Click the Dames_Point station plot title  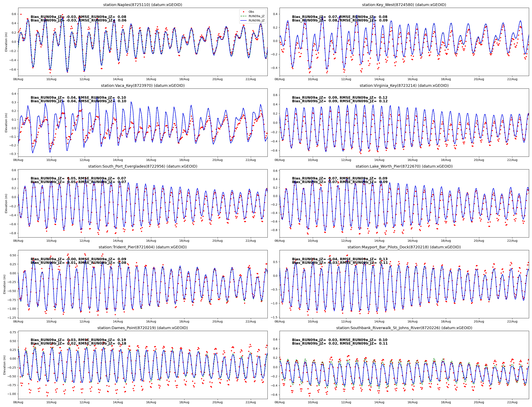(x=143, y=328)
